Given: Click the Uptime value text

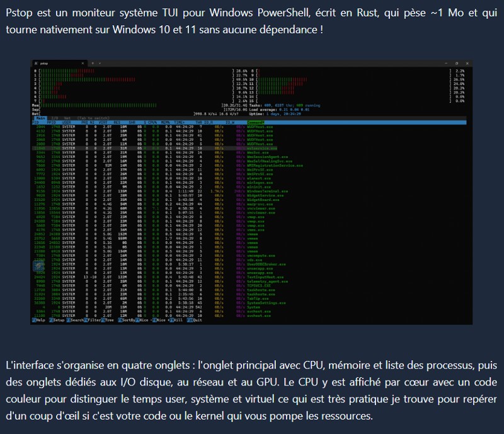Looking at the screenshot, I should tap(283, 114).
